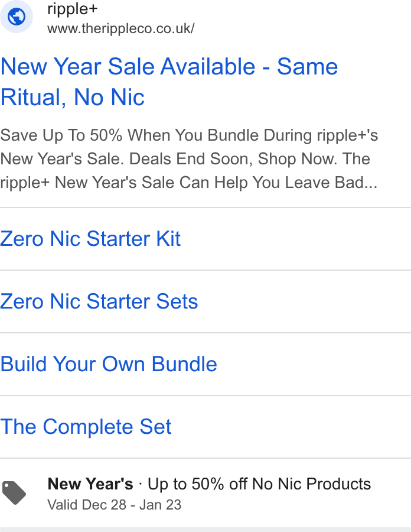Viewport: 411px width, 532px height.
Task: Open the Build Your Own Bundle link
Action: point(109,364)
